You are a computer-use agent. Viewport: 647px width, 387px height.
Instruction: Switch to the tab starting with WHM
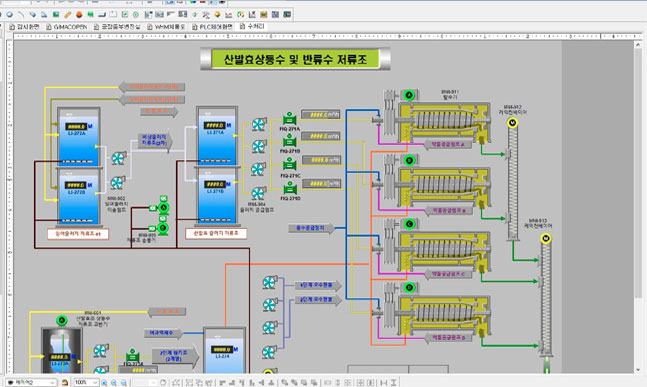click(166, 26)
